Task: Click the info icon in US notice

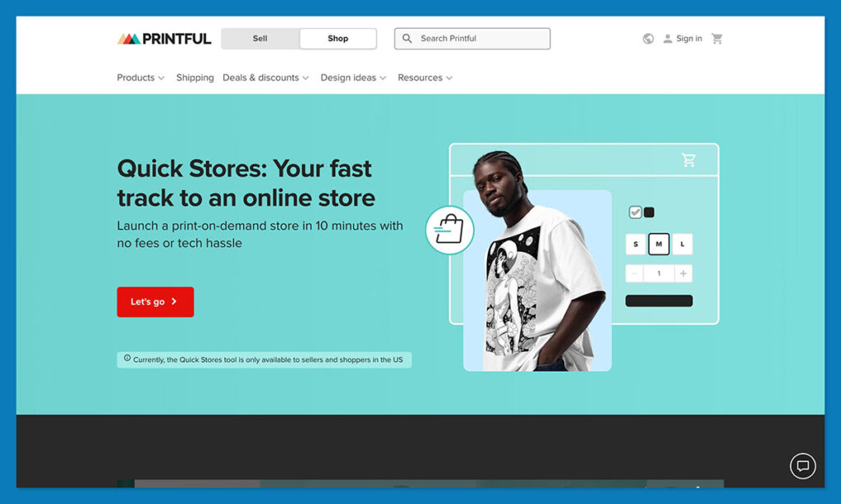Action: [127, 358]
